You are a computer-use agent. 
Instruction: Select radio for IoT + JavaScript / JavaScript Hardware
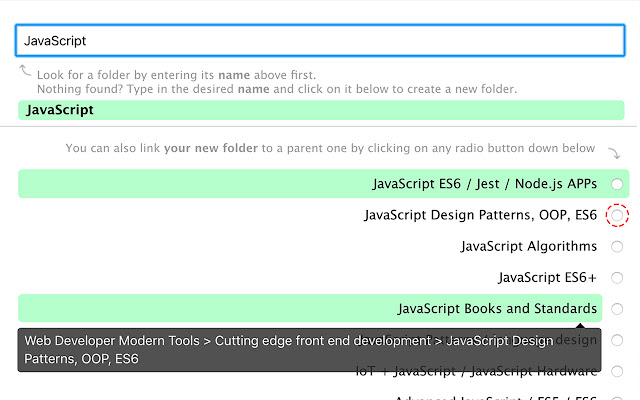click(617, 371)
